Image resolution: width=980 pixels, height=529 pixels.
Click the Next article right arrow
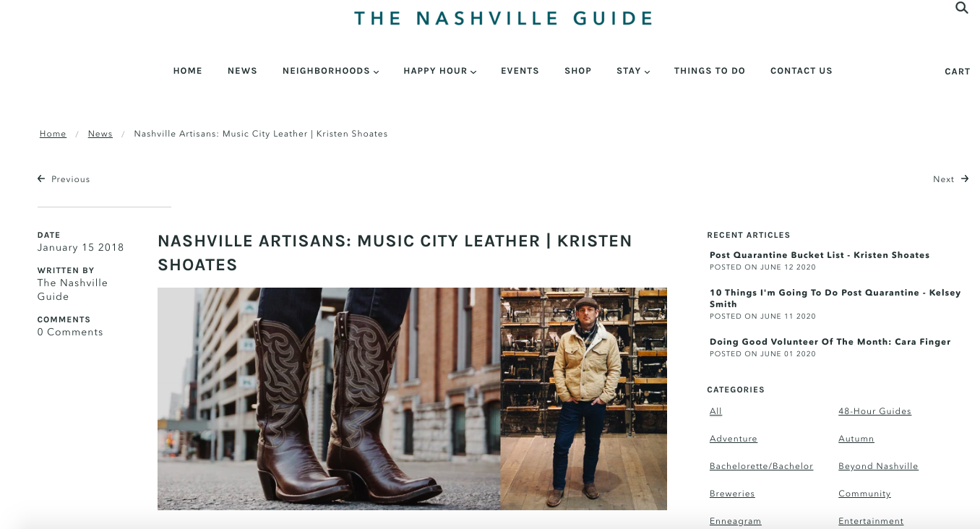(x=965, y=179)
